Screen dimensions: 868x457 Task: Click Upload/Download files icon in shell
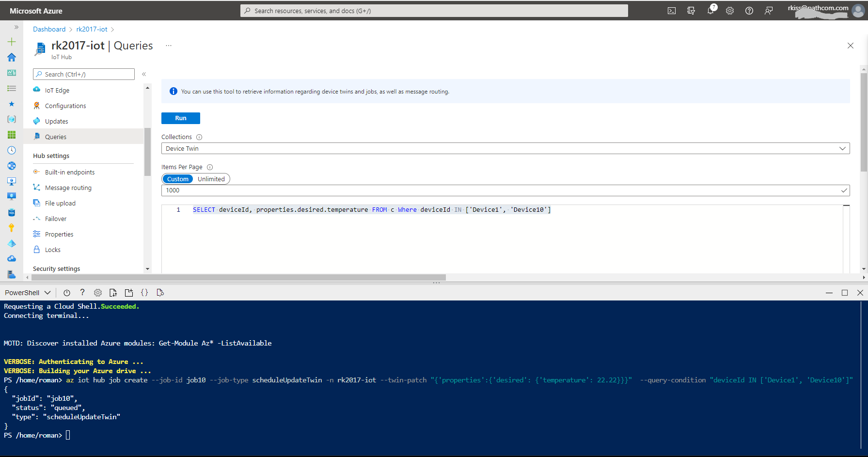click(x=113, y=293)
